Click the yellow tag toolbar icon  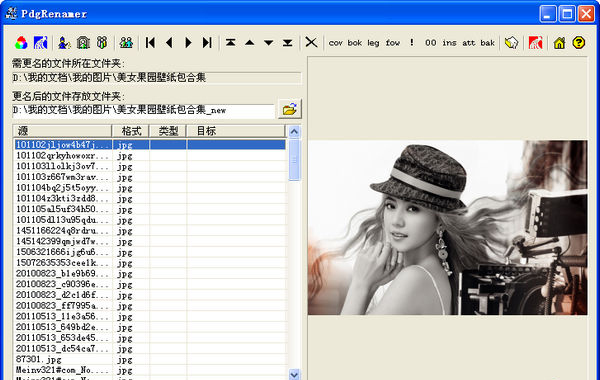[511, 42]
